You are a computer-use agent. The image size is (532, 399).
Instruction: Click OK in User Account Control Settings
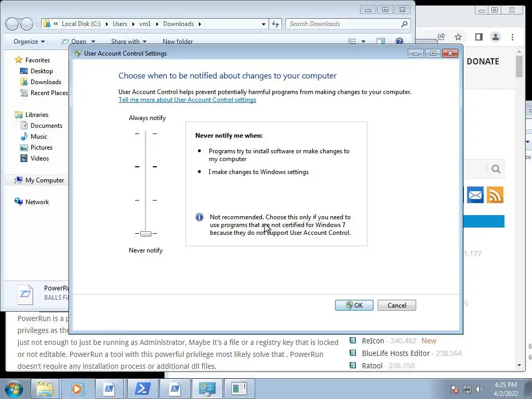coord(354,305)
